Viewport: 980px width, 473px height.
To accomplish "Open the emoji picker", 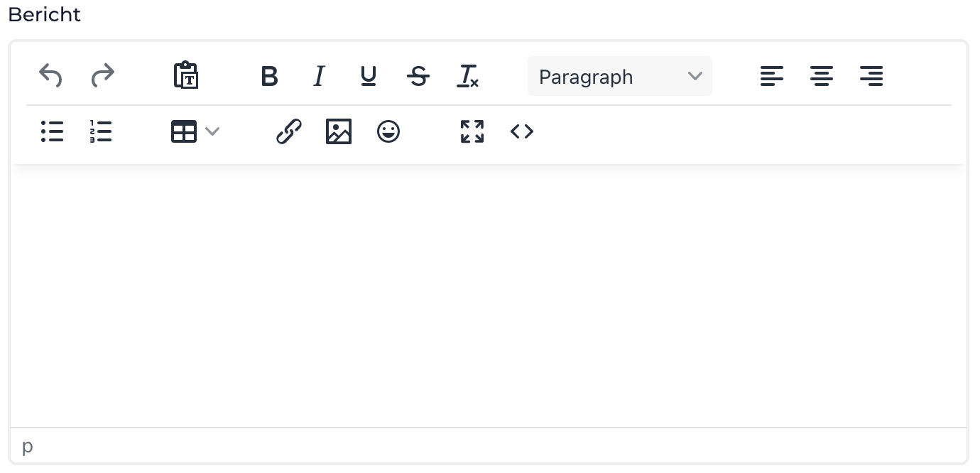I will [388, 131].
